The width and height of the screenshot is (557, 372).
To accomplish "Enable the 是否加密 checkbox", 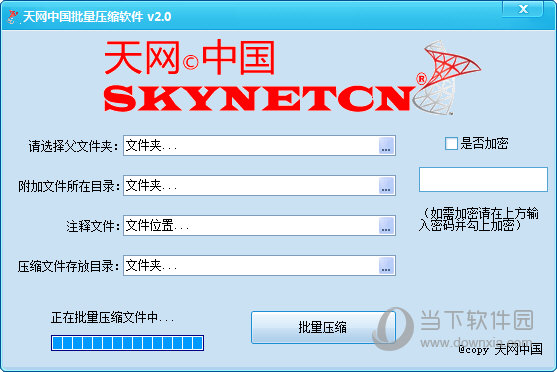I will pos(451,144).
